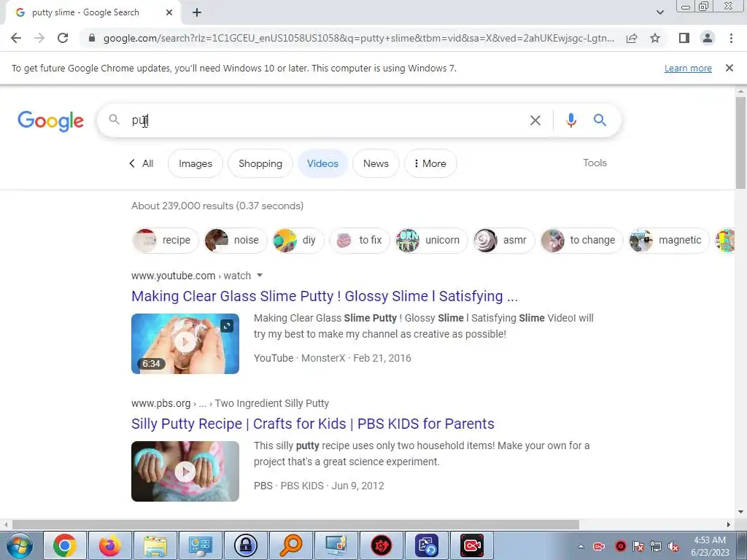Submit search with blue magnifier icon
This screenshot has width=747, height=560.
600,120
